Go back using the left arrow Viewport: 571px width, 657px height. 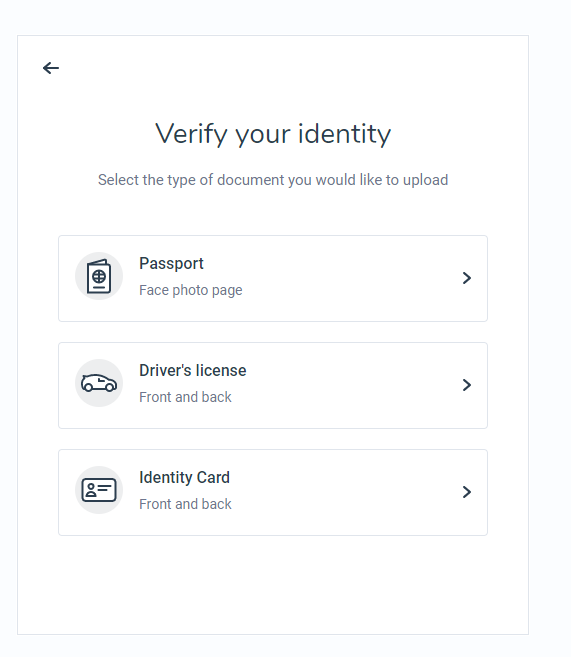pyautogui.click(x=51, y=68)
